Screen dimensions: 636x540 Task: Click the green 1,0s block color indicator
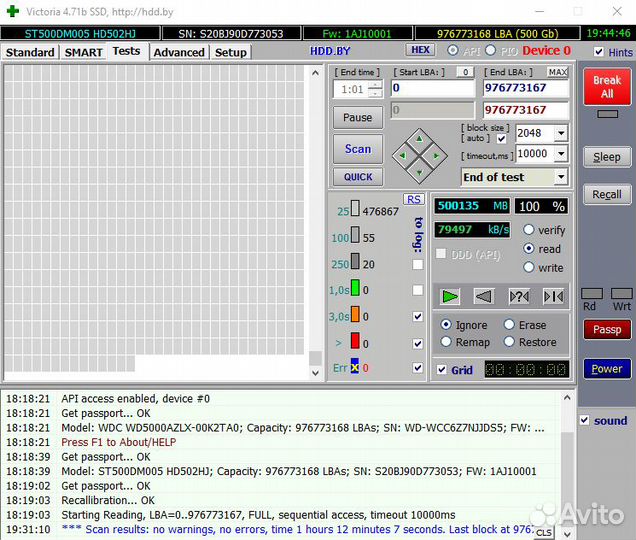354,290
